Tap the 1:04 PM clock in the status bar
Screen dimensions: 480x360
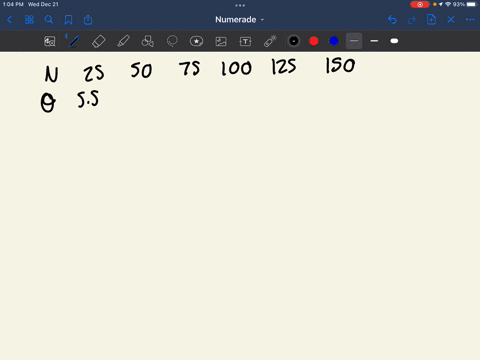click(13, 4)
